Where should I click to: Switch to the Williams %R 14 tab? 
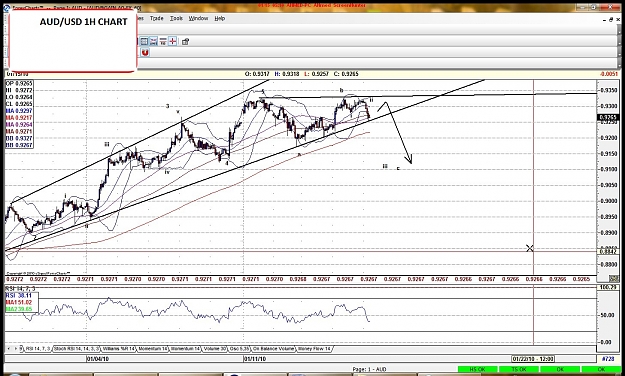coord(119,348)
